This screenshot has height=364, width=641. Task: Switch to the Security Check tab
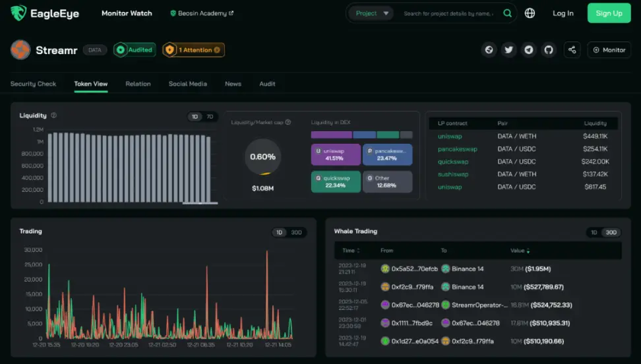pyautogui.click(x=33, y=84)
